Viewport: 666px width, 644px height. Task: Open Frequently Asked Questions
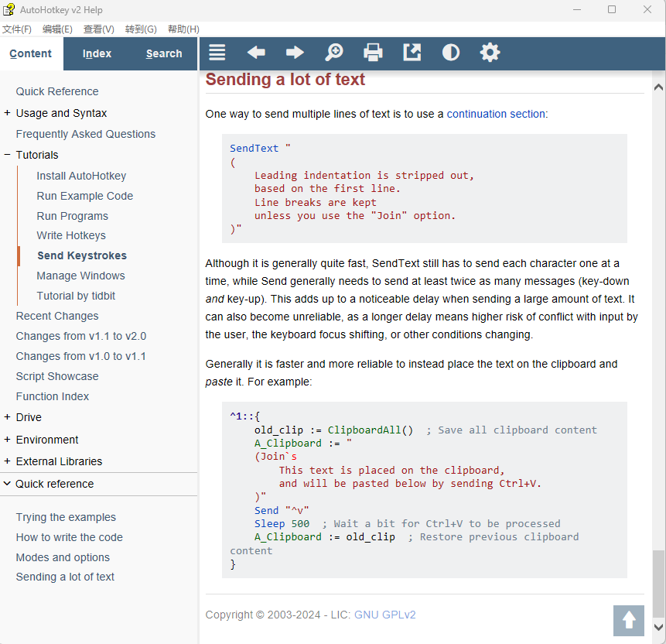pos(85,134)
